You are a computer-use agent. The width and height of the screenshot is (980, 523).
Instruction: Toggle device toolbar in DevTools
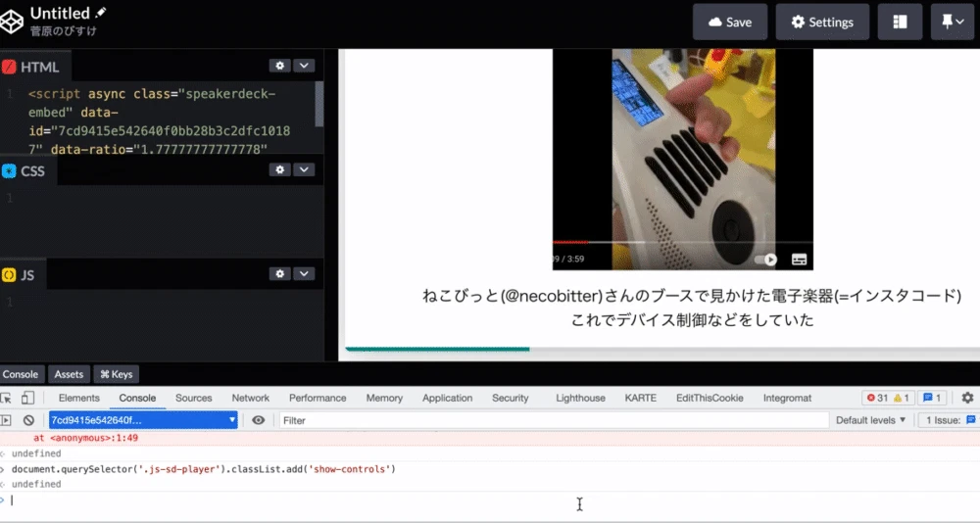[x=27, y=398]
